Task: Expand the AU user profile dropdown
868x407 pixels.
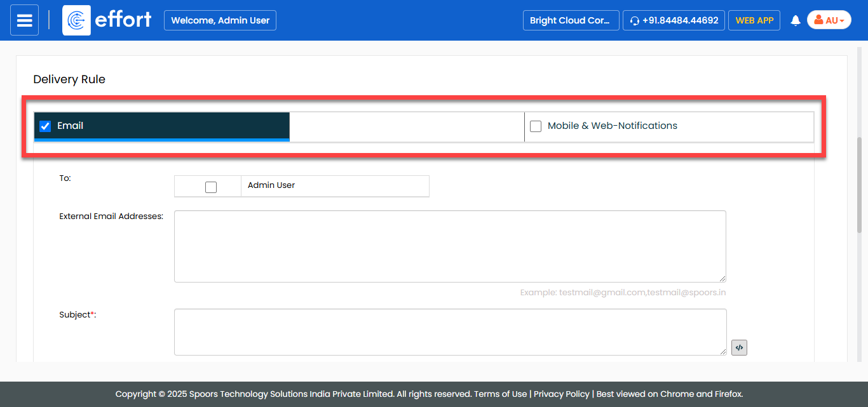Action: point(829,20)
